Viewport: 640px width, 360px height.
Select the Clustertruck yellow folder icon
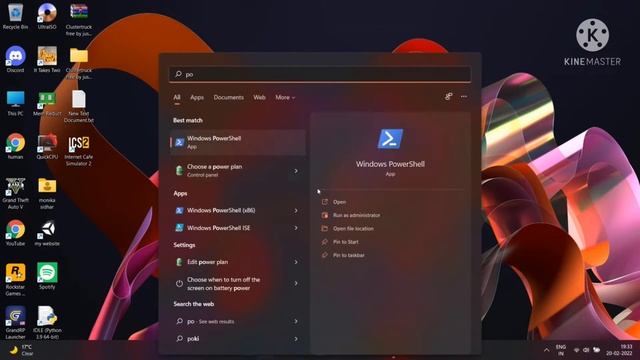pyautogui.click(x=79, y=63)
